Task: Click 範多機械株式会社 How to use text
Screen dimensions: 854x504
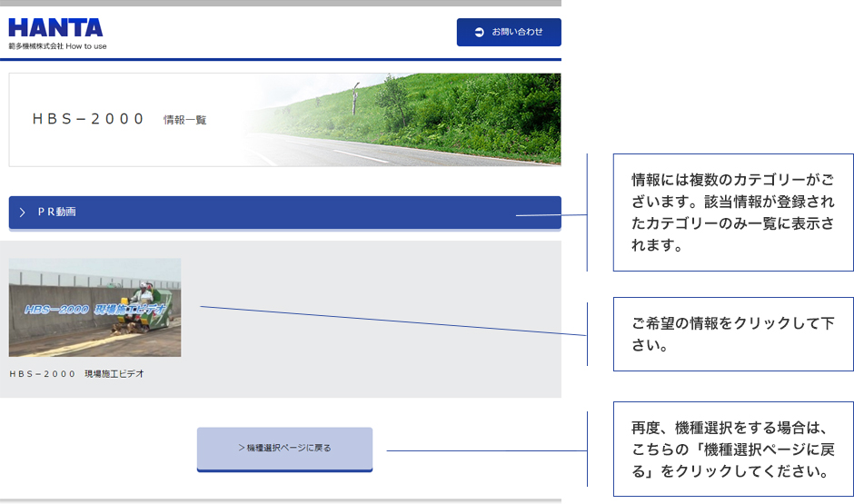Action: 57,46
